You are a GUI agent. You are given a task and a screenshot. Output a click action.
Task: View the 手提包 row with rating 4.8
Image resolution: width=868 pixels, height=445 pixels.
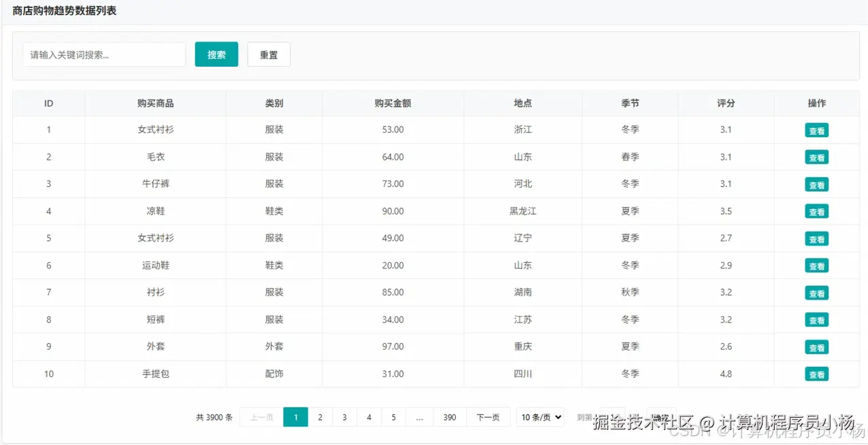pos(816,374)
